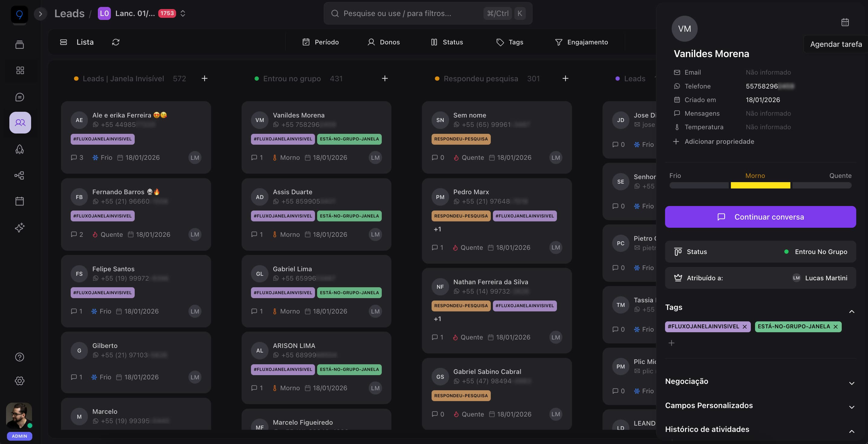Open the Período filter

[320, 42]
